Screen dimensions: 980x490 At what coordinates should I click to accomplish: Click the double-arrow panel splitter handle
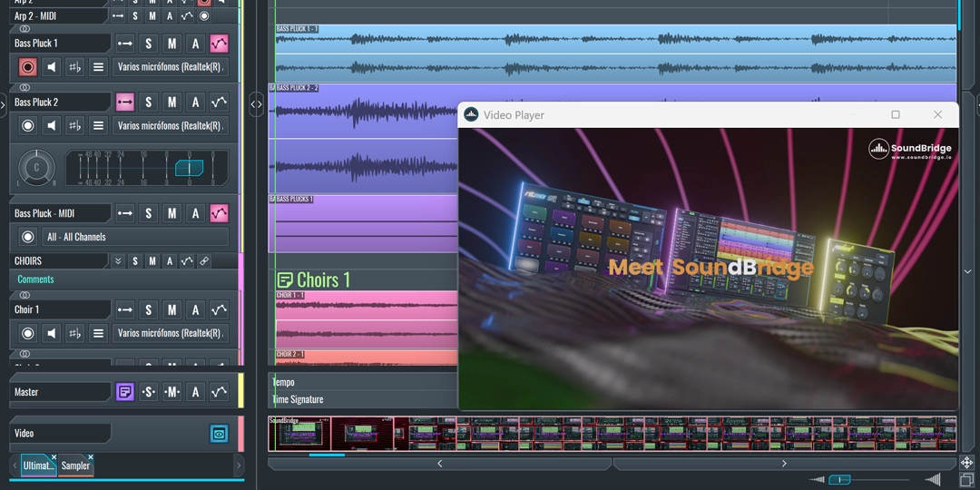(x=256, y=104)
